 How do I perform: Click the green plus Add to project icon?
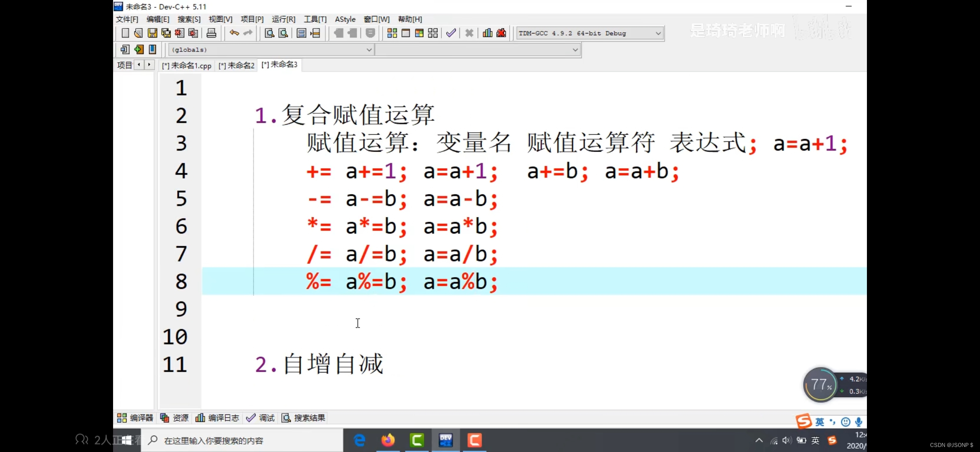139,49
